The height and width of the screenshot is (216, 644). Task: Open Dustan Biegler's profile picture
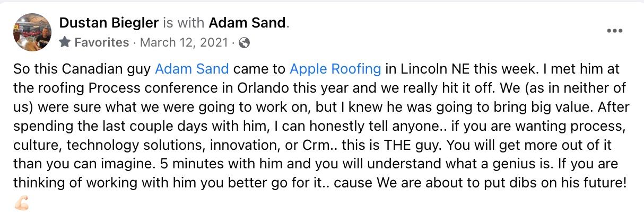(32, 32)
